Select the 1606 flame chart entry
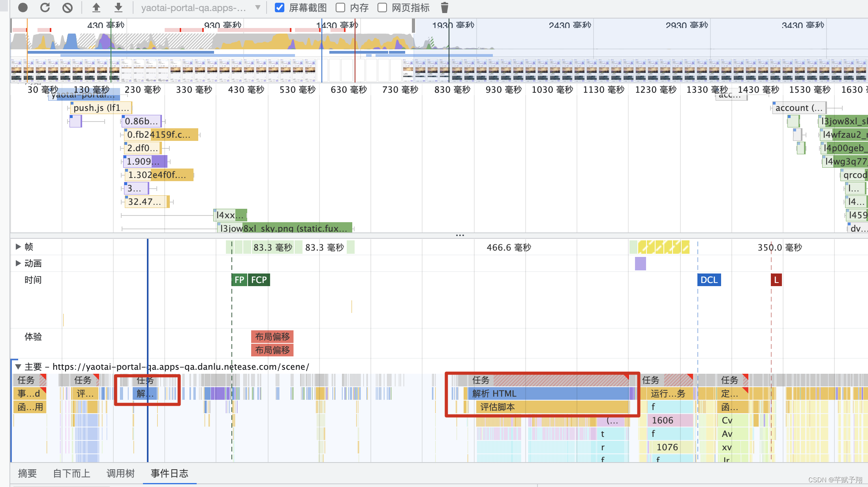The width and height of the screenshot is (868, 487). click(x=670, y=420)
